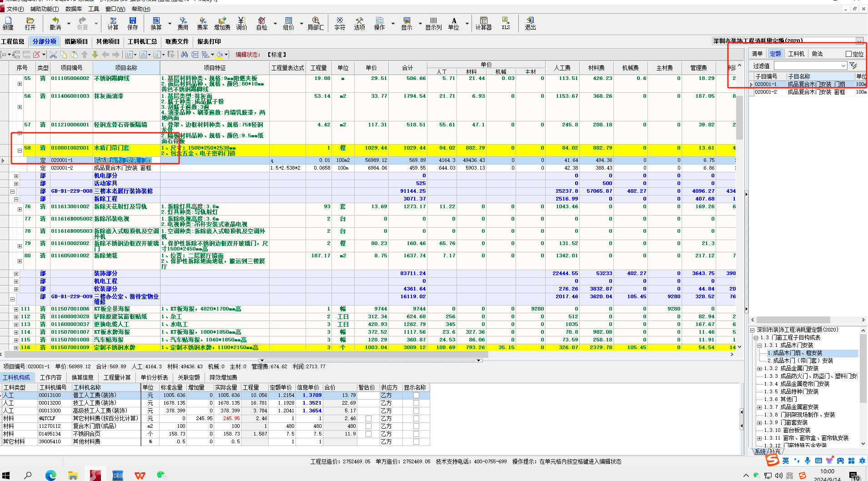The height and width of the screenshot is (481, 868).
Task: Launch Microsoft Edge from taskbar
Action: (50, 475)
